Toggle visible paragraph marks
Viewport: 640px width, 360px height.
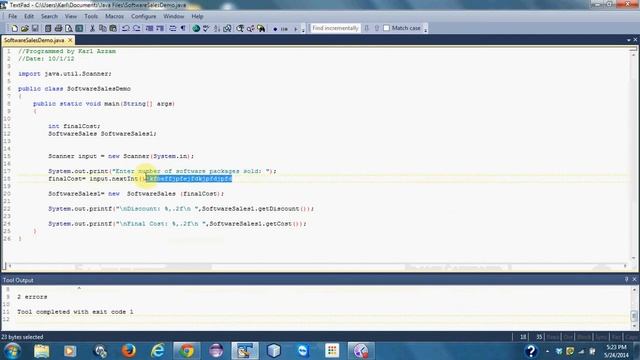(183, 28)
